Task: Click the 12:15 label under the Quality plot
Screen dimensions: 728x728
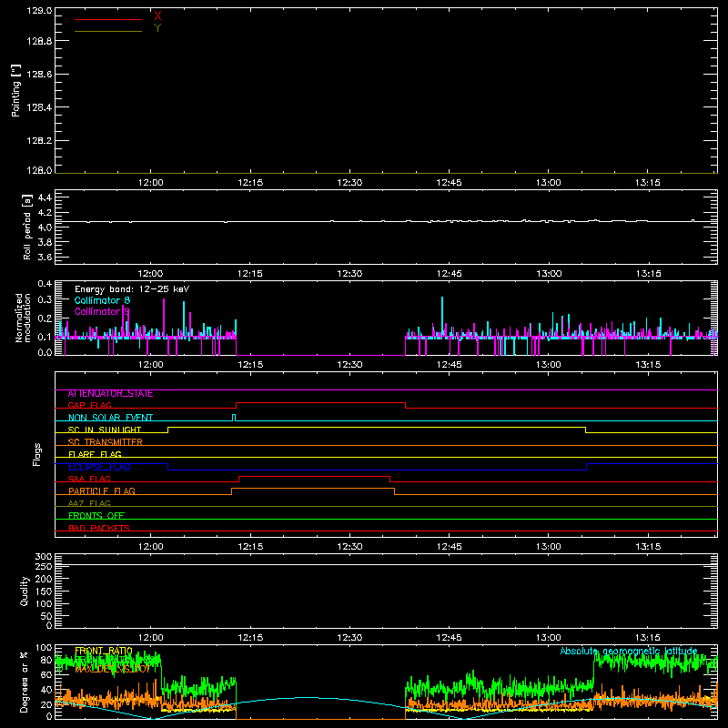Action: click(250, 638)
